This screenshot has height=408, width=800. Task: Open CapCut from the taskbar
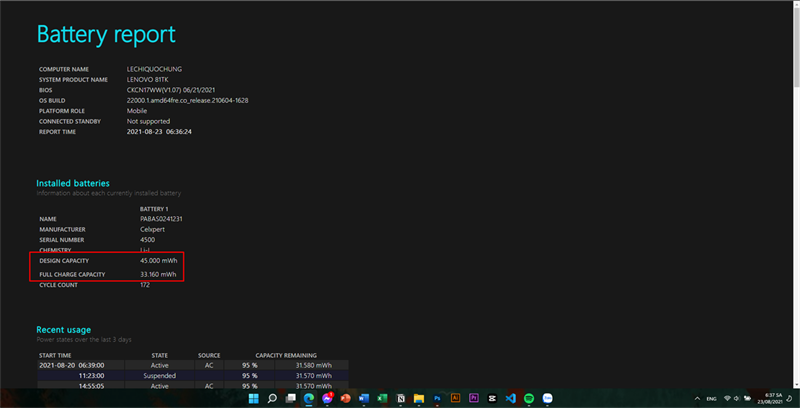tap(492, 398)
